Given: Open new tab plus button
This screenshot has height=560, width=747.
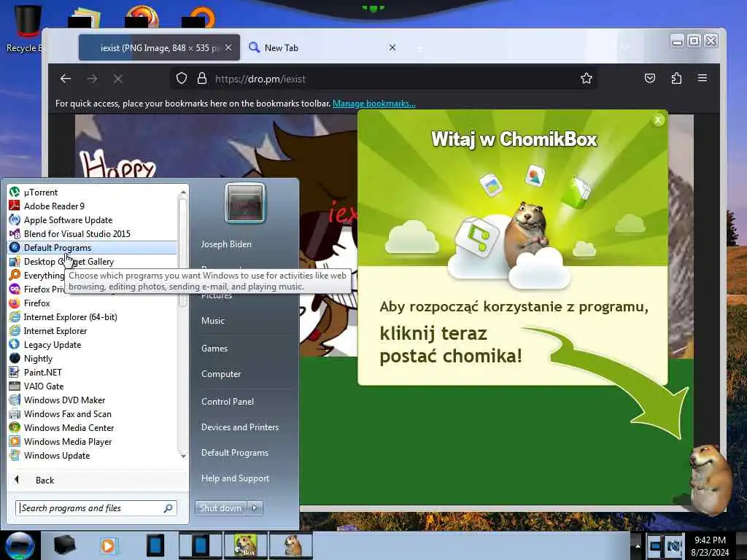Looking at the screenshot, I should click(419, 47).
